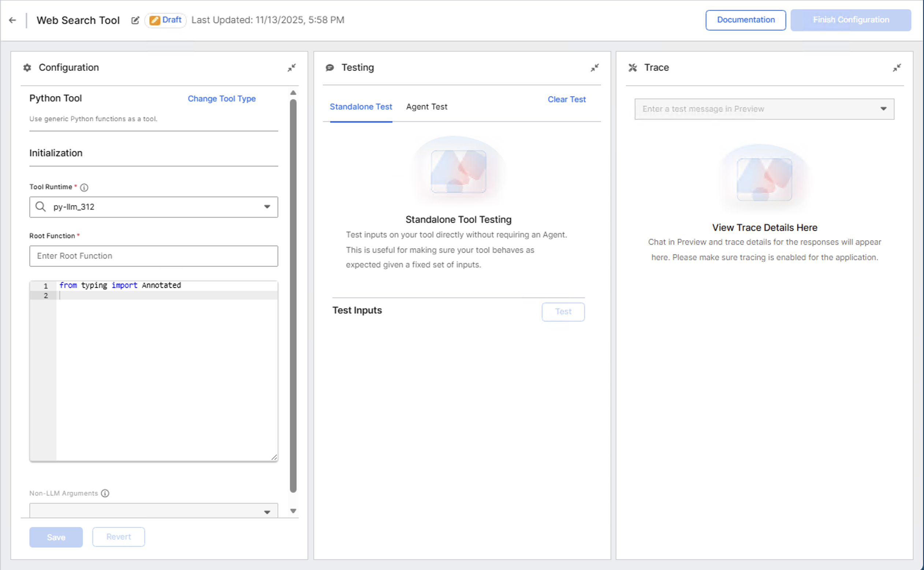Click the Configuration gear icon
924x570 pixels.
27,68
